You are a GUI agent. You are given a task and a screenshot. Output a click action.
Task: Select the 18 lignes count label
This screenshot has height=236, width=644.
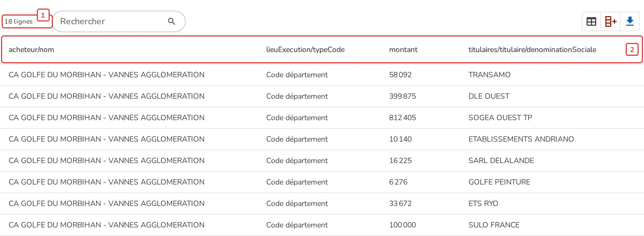point(19,21)
